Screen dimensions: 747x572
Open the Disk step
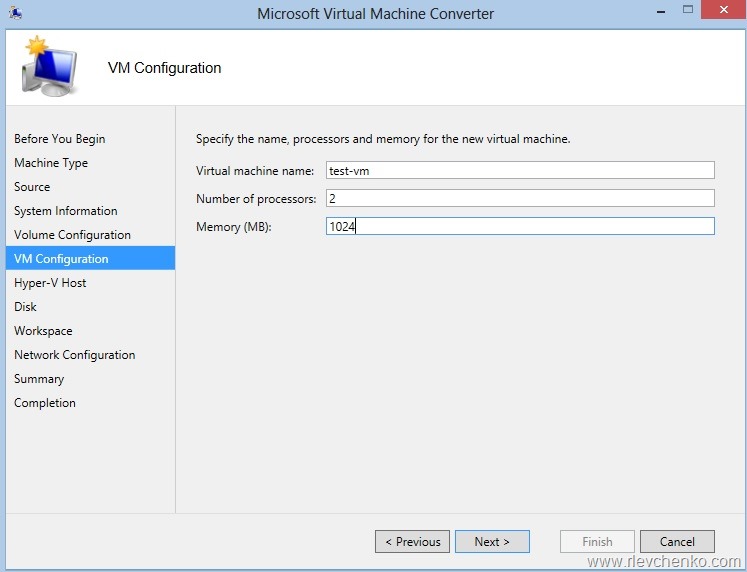[25, 307]
